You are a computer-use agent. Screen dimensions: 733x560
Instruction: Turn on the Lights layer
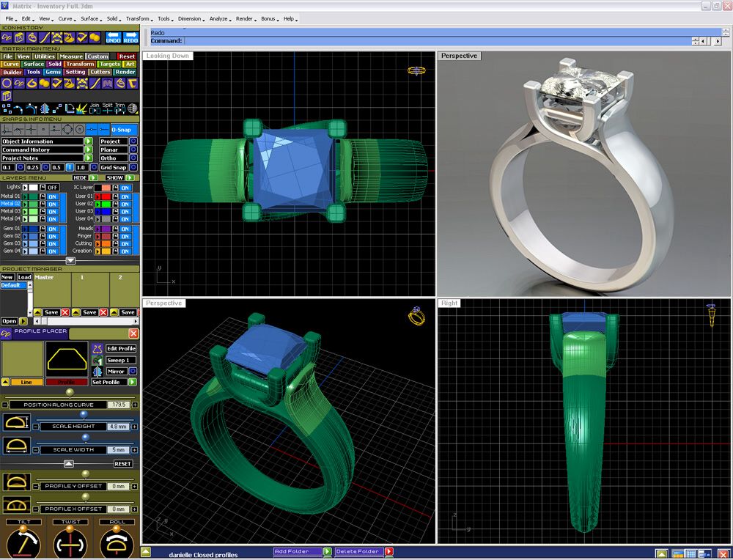coord(54,188)
